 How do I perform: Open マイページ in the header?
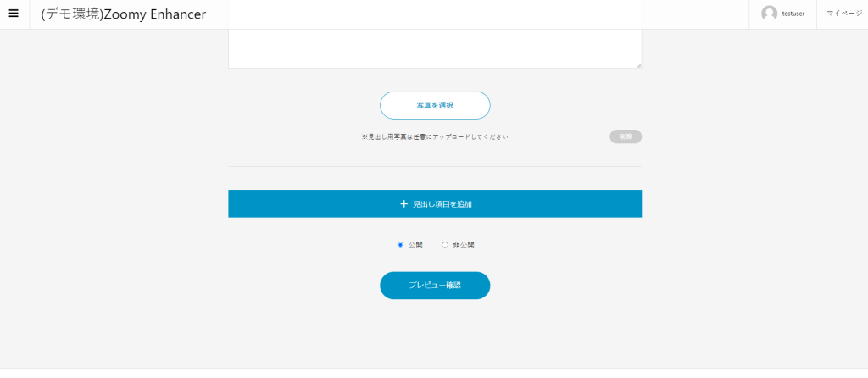coord(843,14)
